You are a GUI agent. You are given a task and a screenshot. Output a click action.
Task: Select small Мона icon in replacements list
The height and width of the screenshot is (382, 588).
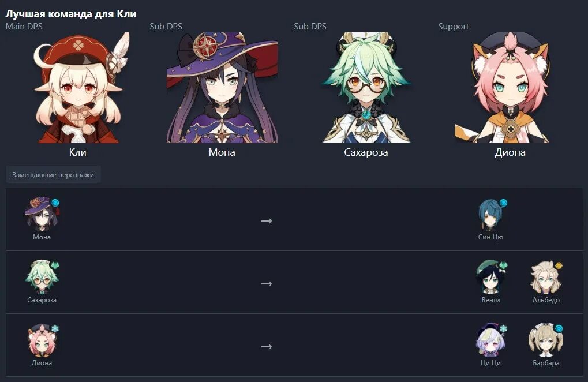[42, 214]
